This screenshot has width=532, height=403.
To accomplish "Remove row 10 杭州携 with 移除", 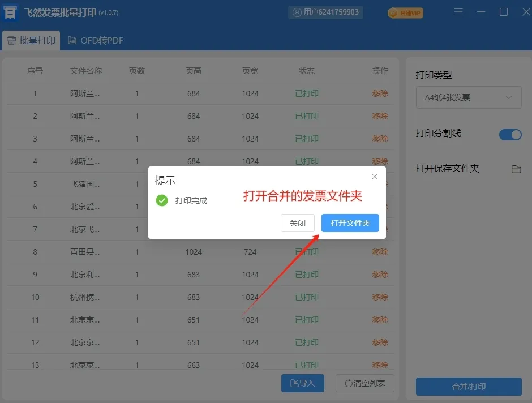I will (380, 297).
